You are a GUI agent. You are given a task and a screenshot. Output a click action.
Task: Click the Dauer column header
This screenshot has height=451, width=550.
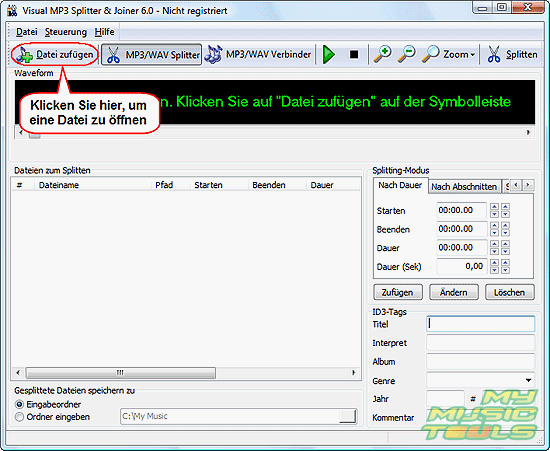pyautogui.click(x=333, y=185)
